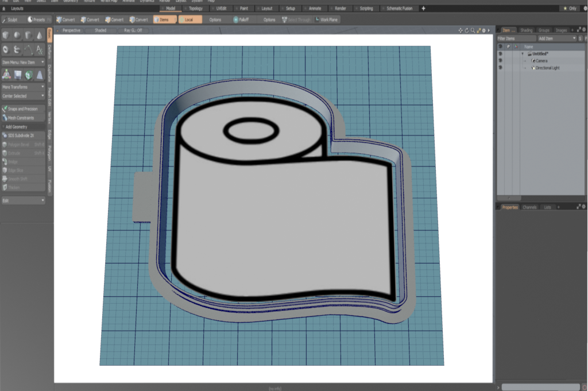Toggle visibility eye for Camera item
Image resolution: width=588 pixels, height=391 pixels.
(500, 60)
